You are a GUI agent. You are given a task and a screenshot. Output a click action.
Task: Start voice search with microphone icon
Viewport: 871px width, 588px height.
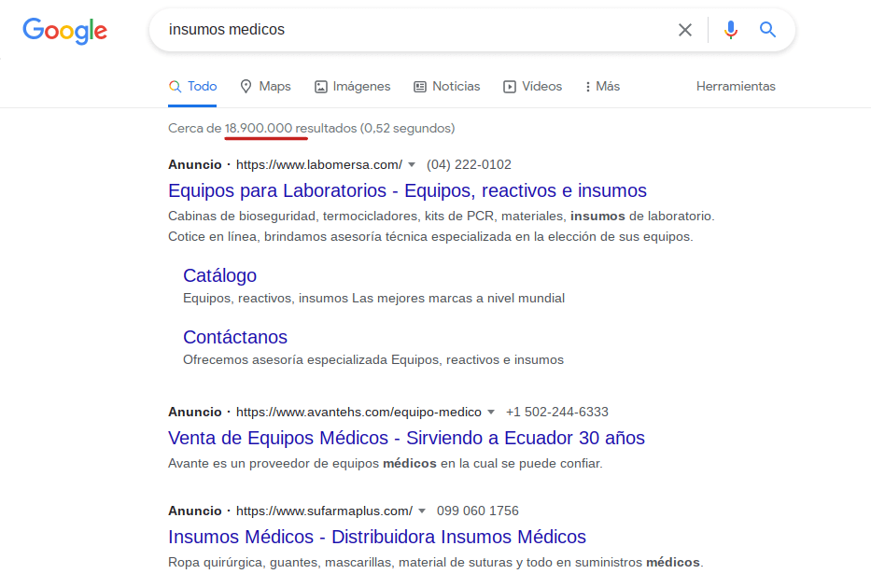coord(730,30)
